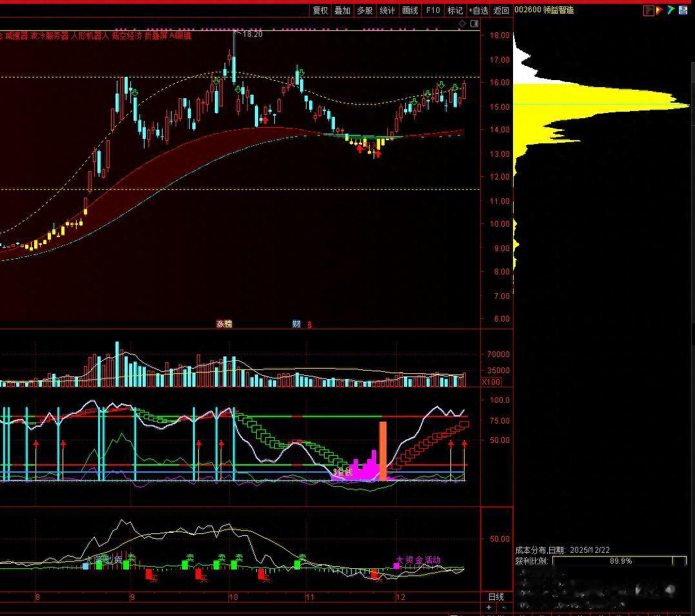The image size is (695, 616).
Task: Click the X100 volume unit label
Action: click(491, 382)
